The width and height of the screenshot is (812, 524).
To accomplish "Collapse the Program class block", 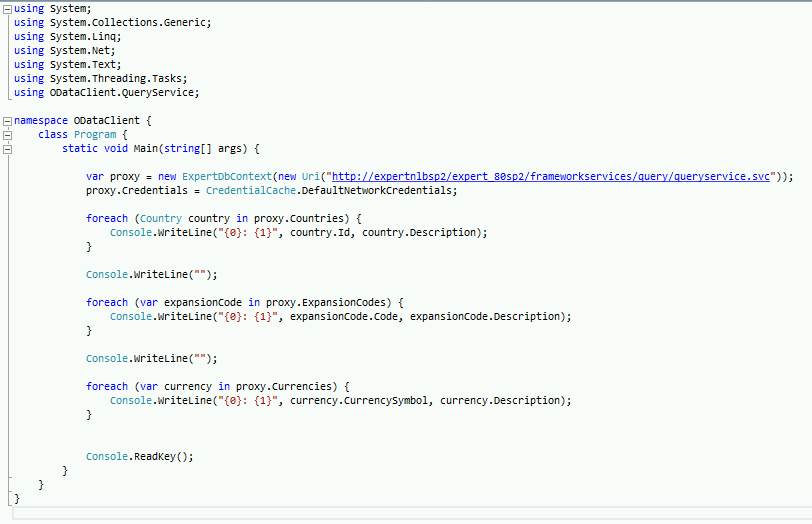I will 8,134.
